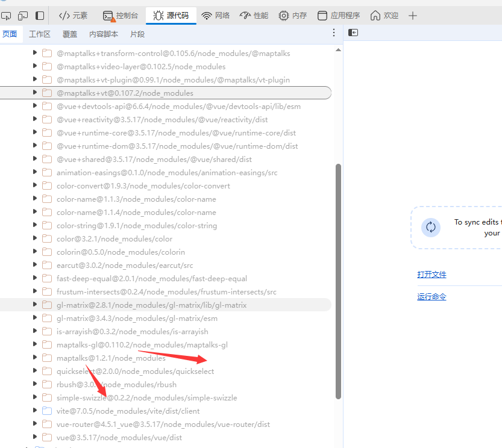Expand the vite@7.0.5 client folder arrow
Screen dimensions: 502x448
click(35, 411)
